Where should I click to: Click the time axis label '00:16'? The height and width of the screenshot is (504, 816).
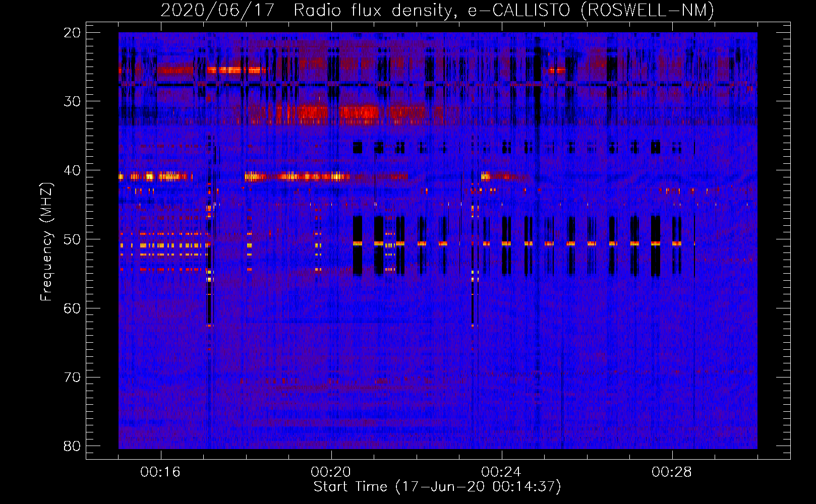point(160,472)
